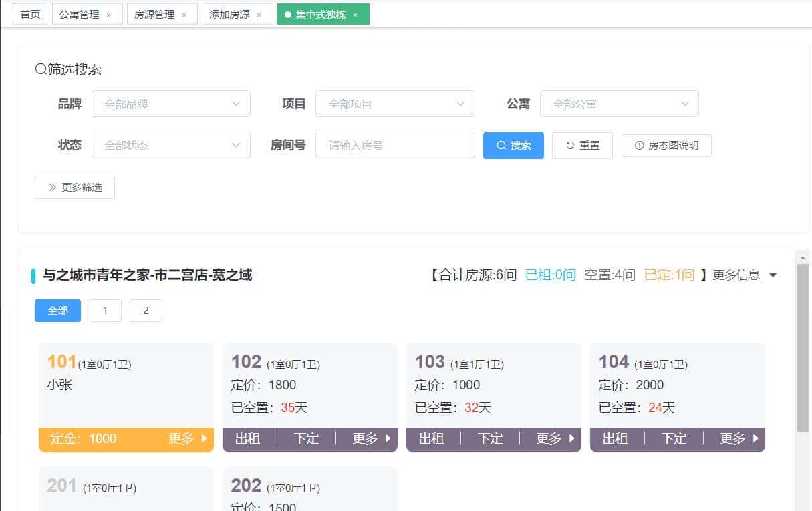Switch to the 首页 tab
812x511 pixels.
(29, 13)
